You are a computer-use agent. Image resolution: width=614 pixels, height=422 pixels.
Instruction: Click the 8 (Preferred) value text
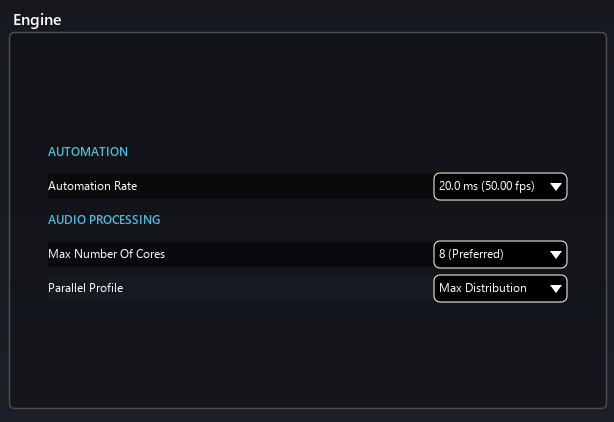pos(471,254)
